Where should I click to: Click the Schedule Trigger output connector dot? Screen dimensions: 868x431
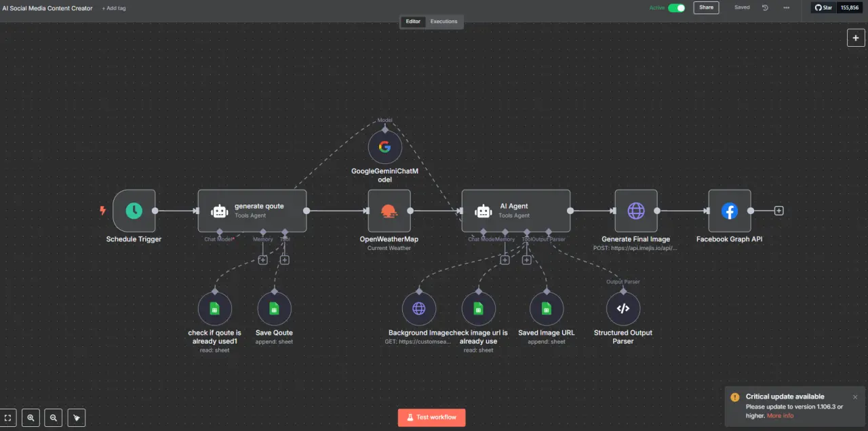(x=155, y=211)
